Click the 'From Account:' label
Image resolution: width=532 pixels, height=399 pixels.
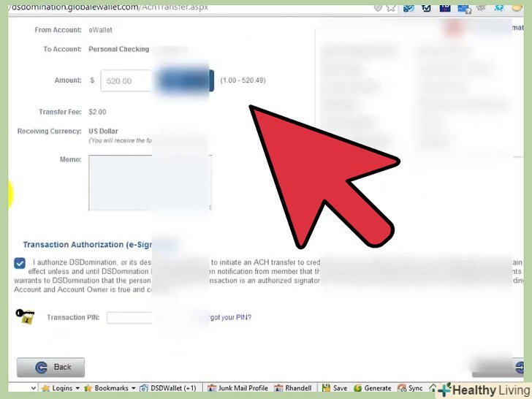pyautogui.click(x=58, y=30)
